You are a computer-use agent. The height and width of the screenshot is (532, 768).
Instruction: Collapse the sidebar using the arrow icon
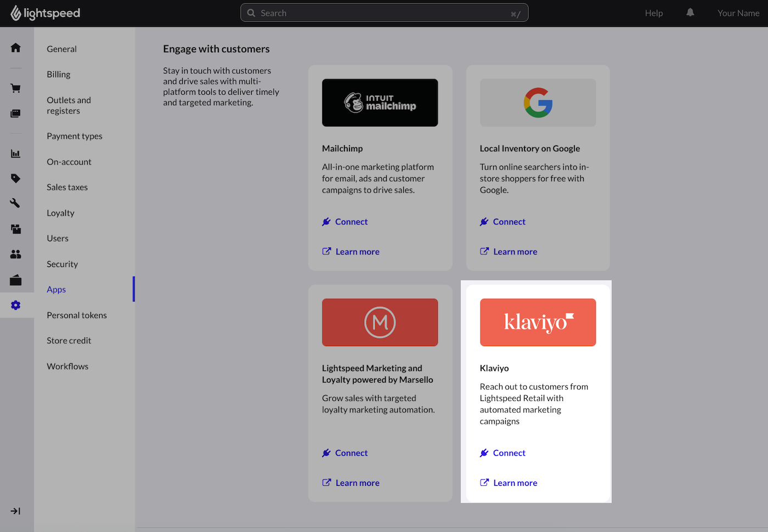point(15,511)
